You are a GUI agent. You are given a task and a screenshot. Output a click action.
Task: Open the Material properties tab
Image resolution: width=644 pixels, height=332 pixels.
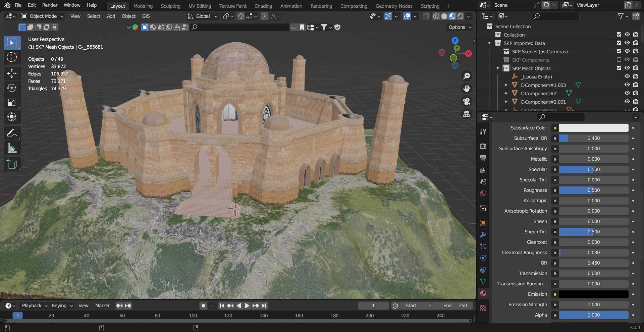point(483,293)
